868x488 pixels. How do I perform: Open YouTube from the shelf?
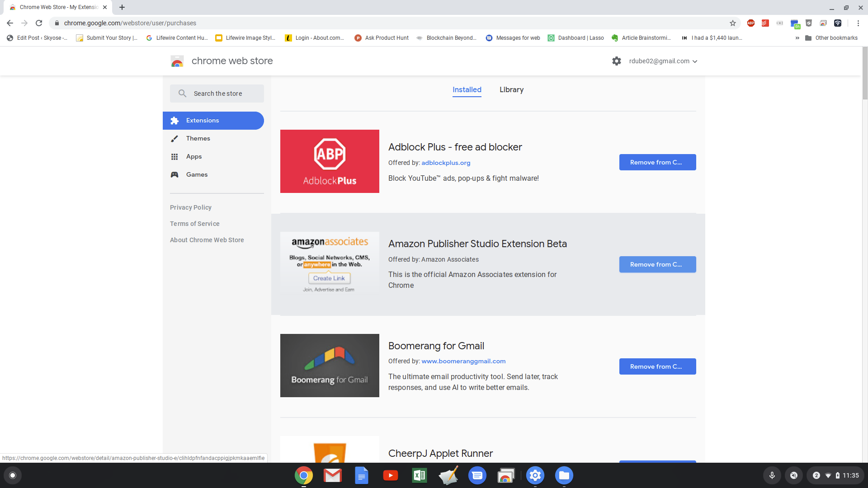391,475
